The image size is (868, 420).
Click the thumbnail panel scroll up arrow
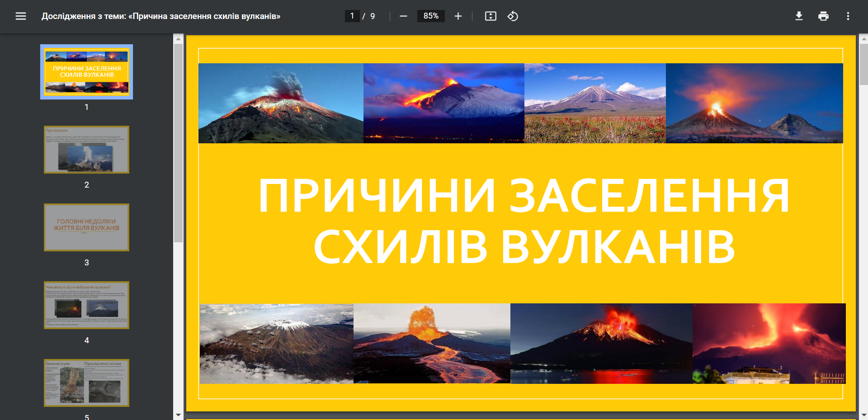[x=178, y=39]
